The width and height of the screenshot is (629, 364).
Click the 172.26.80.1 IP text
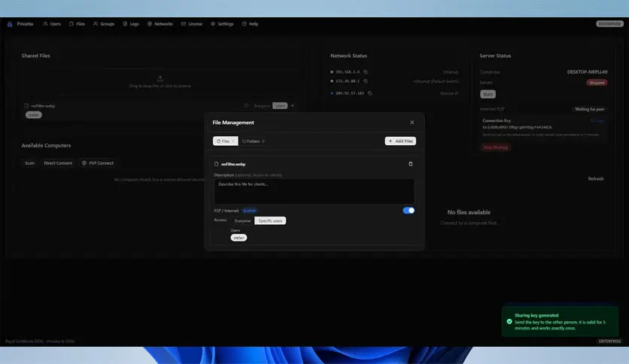[x=348, y=81]
